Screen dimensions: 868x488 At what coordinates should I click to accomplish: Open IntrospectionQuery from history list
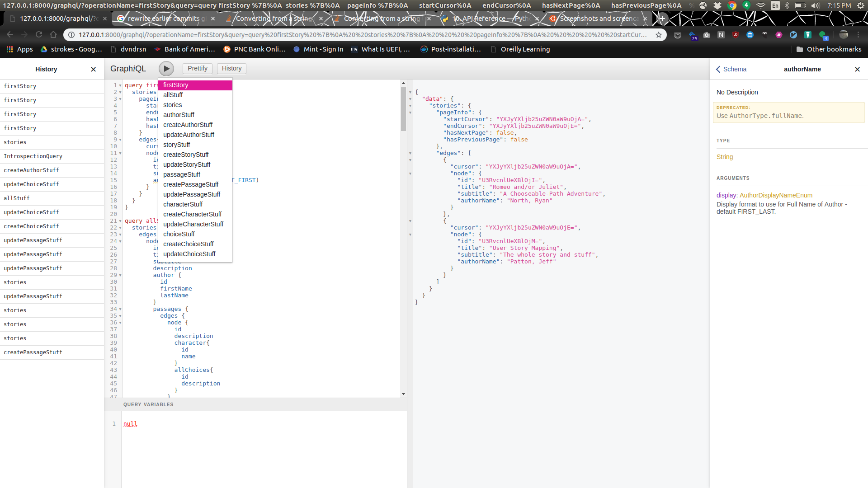pos(33,156)
